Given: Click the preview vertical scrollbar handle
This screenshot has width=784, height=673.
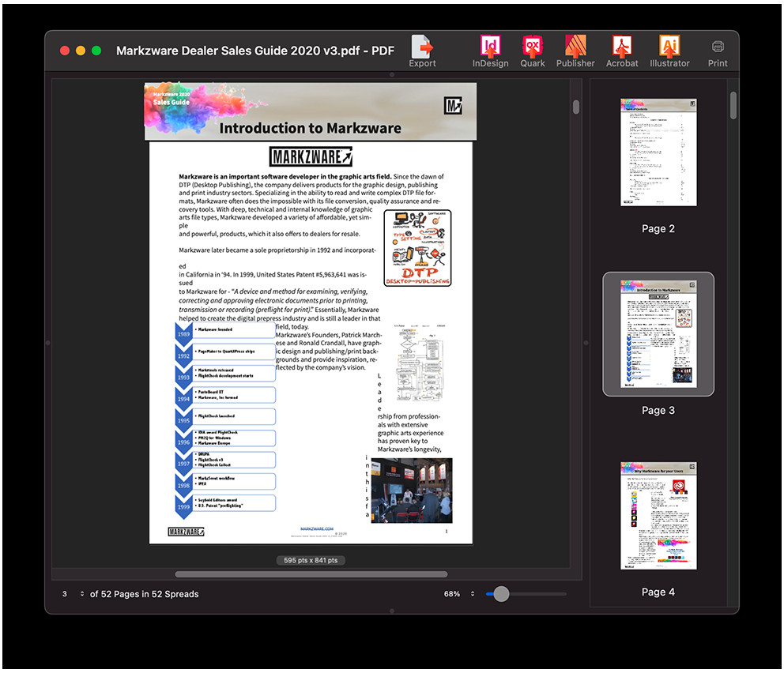Looking at the screenshot, I should 576,107.
